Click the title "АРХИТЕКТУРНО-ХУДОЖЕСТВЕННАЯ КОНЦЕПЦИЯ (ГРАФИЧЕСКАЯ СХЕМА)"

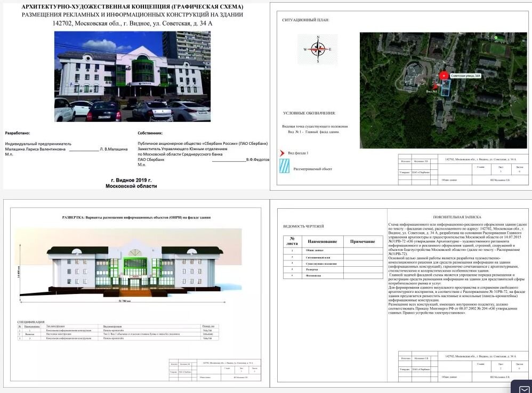coord(132,6)
